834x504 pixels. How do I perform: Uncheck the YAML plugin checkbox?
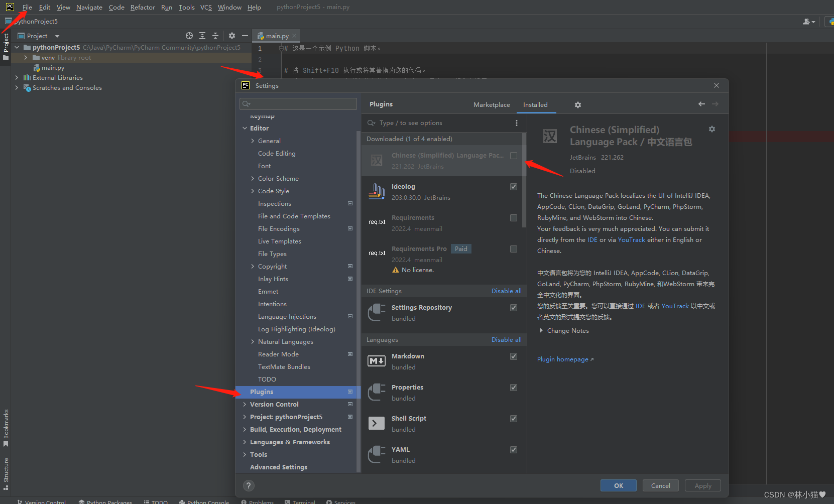pos(514,450)
